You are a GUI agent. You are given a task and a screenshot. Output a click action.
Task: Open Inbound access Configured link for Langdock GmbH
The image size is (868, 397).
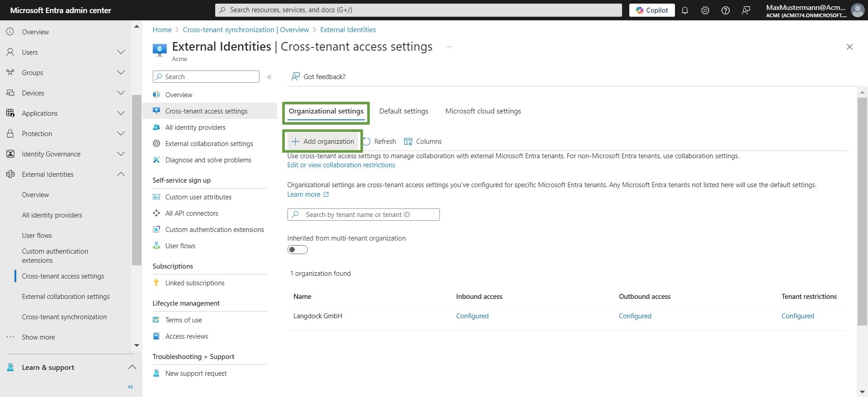tap(472, 316)
